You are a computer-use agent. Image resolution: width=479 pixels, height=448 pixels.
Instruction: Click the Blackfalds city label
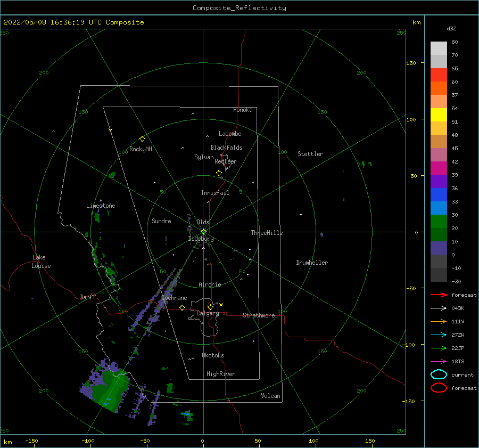tap(226, 148)
